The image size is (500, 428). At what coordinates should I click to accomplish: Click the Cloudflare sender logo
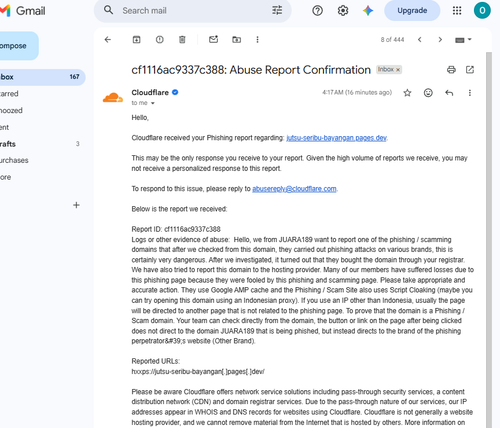pos(113,98)
